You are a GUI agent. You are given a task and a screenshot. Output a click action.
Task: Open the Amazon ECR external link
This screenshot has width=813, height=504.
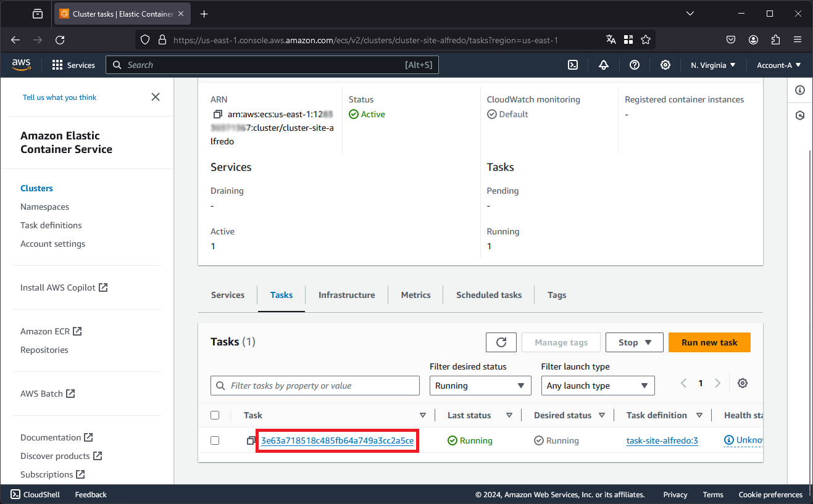[x=51, y=331]
